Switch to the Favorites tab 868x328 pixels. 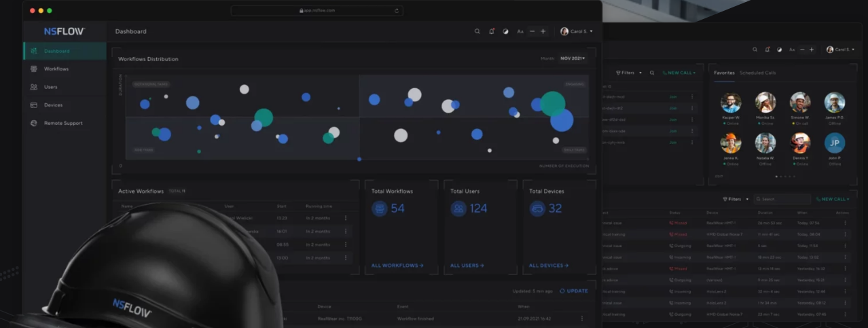724,73
